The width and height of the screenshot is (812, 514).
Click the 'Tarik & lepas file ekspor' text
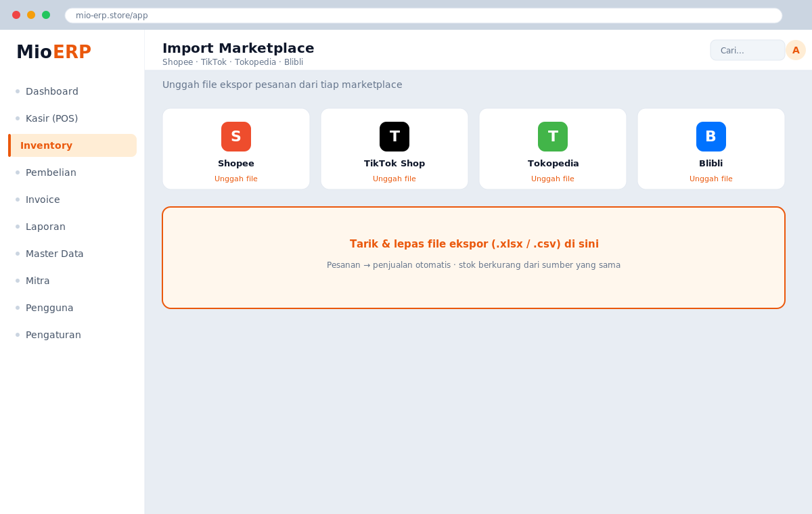click(474, 244)
